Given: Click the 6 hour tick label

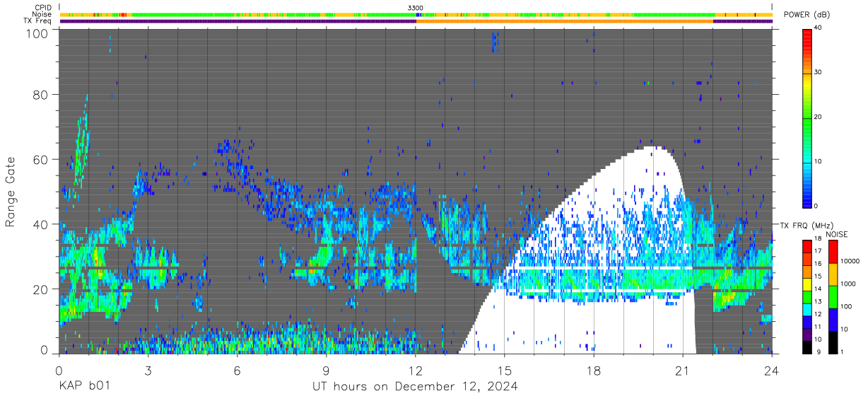Looking at the screenshot, I should [237, 371].
